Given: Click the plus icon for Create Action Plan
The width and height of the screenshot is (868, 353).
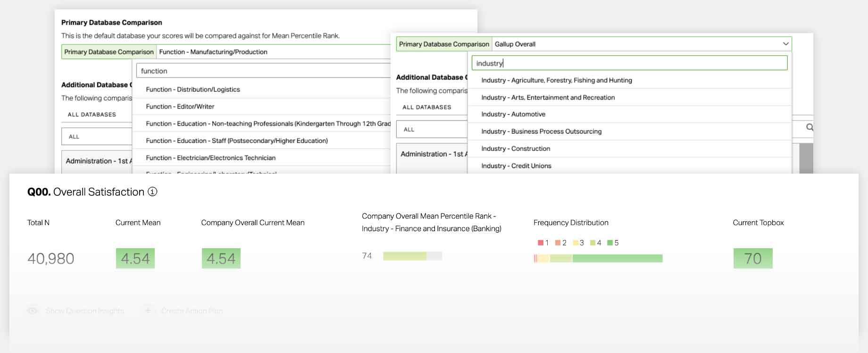Looking at the screenshot, I should coord(148,311).
